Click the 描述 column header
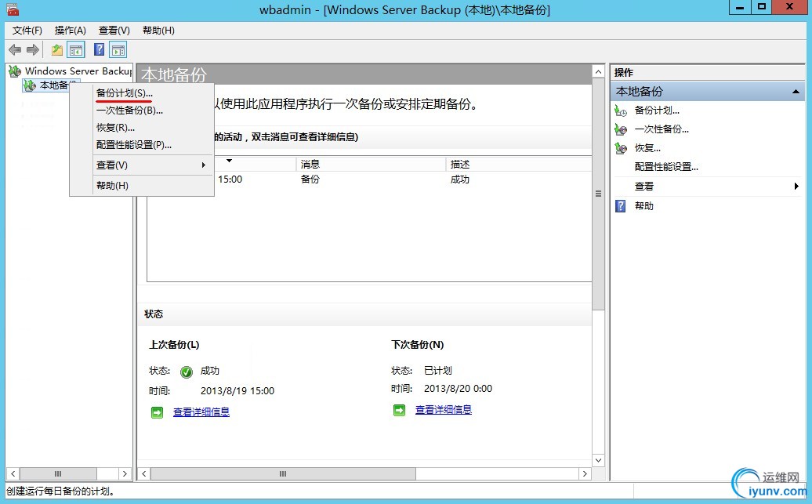Screen dimensions: 812x504 click(x=518, y=164)
